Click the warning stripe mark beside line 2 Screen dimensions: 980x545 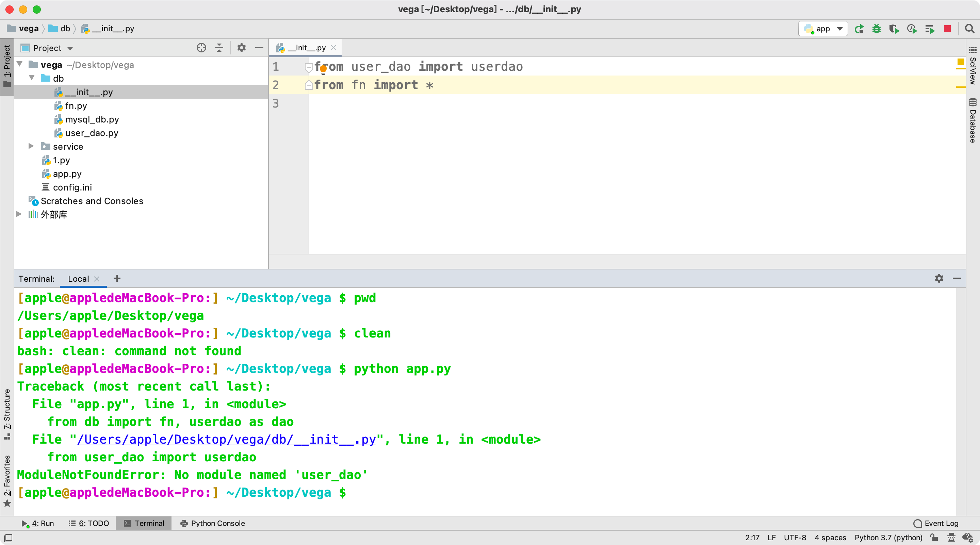(960, 87)
